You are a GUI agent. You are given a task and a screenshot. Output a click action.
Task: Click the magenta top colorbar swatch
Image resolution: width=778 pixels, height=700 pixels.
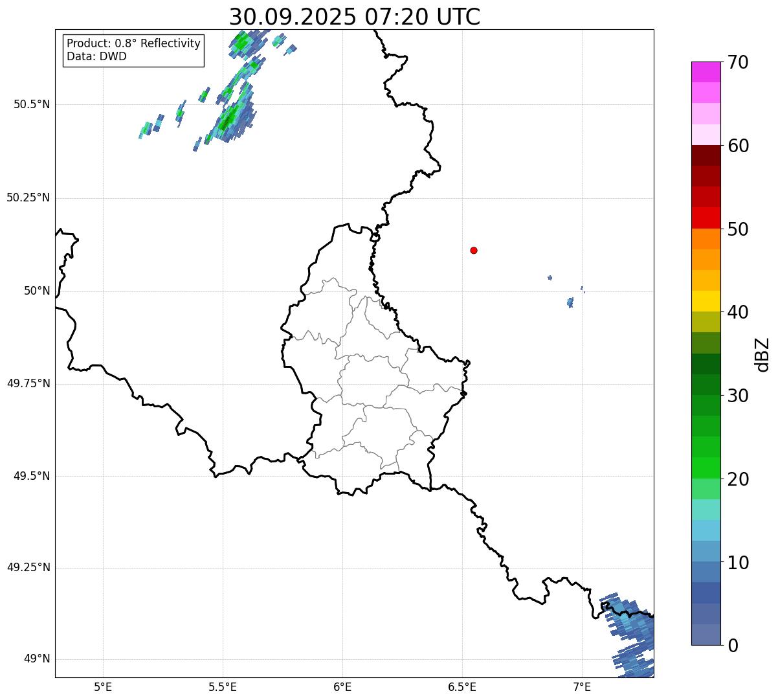tap(706, 72)
